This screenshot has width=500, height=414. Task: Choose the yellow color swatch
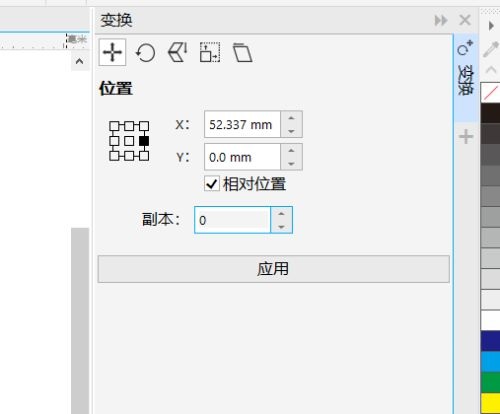click(490, 403)
